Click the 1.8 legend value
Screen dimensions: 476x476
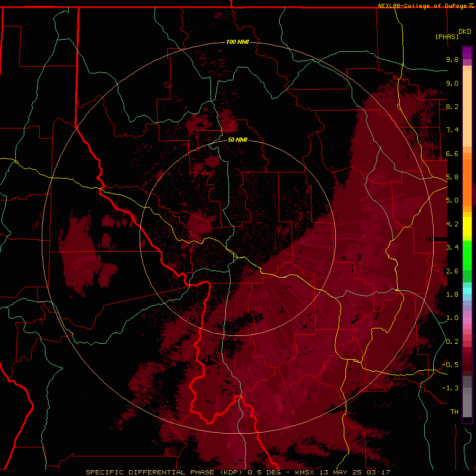(x=452, y=295)
